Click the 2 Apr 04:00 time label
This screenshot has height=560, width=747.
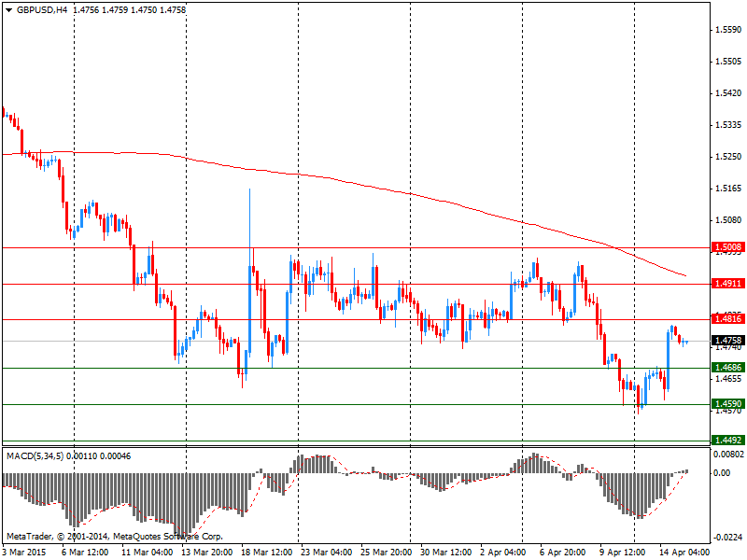point(503,553)
